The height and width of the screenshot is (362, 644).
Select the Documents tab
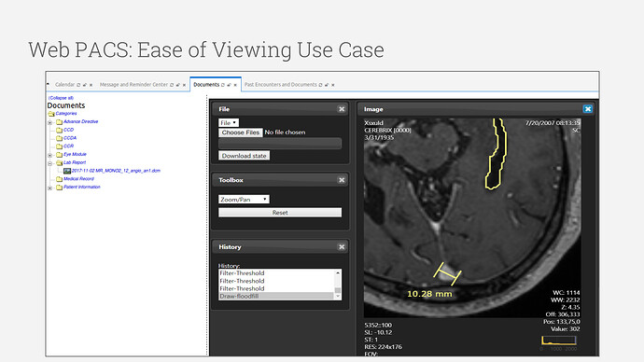(206, 85)
